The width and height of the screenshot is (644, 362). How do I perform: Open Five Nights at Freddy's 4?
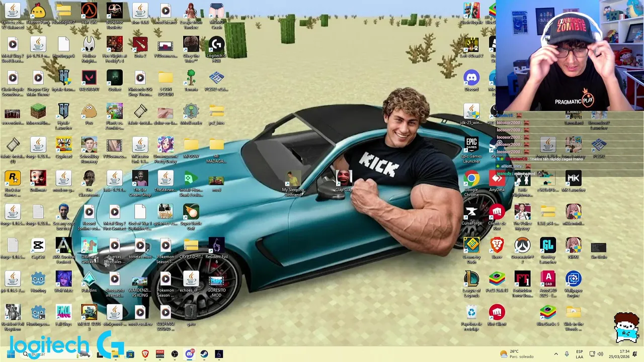pyautogui.click(x=114, y=50)
